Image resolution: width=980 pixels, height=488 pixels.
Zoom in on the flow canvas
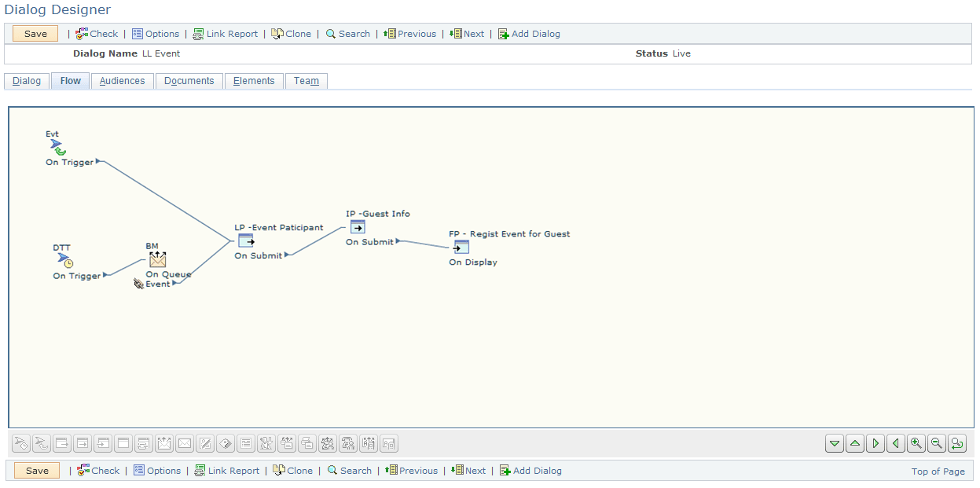[916, 443]
